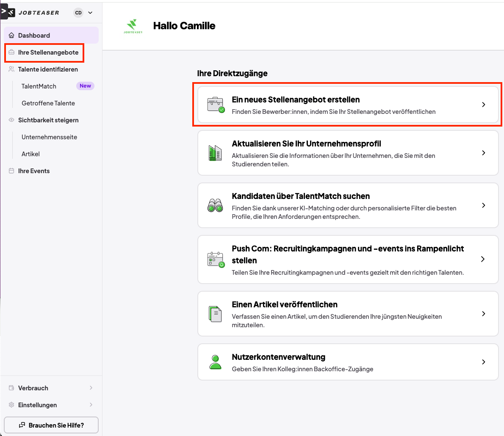
Task: Click the calendar icon on Push Com card
Action: point(216,259)
